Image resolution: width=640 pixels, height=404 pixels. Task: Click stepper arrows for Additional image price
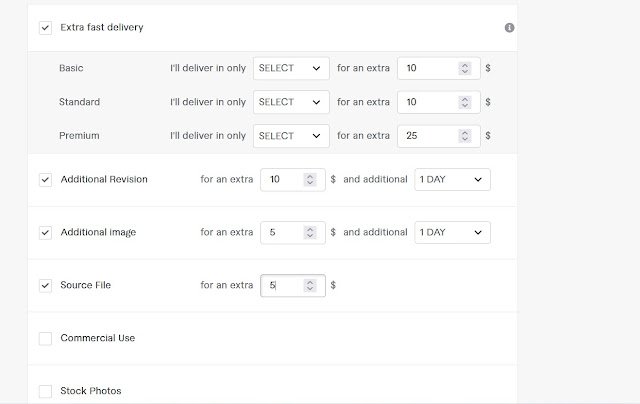pyautogui.click(x=310, y=232)
